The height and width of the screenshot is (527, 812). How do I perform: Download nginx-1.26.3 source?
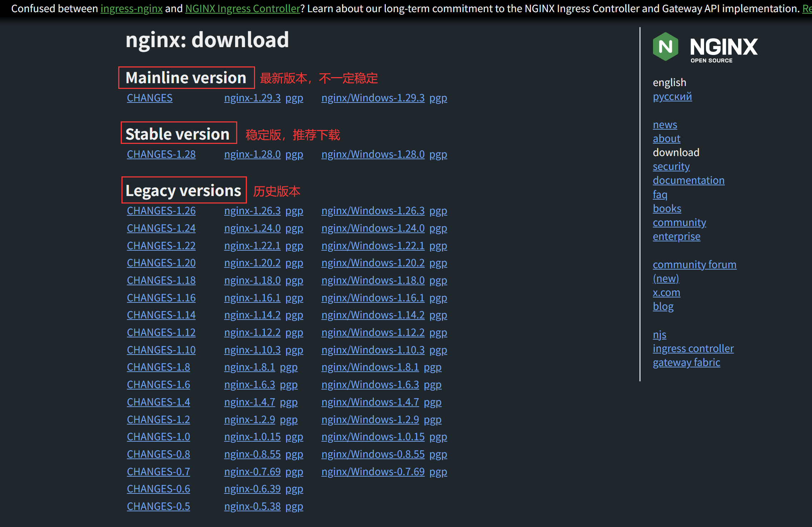point(252,211)
